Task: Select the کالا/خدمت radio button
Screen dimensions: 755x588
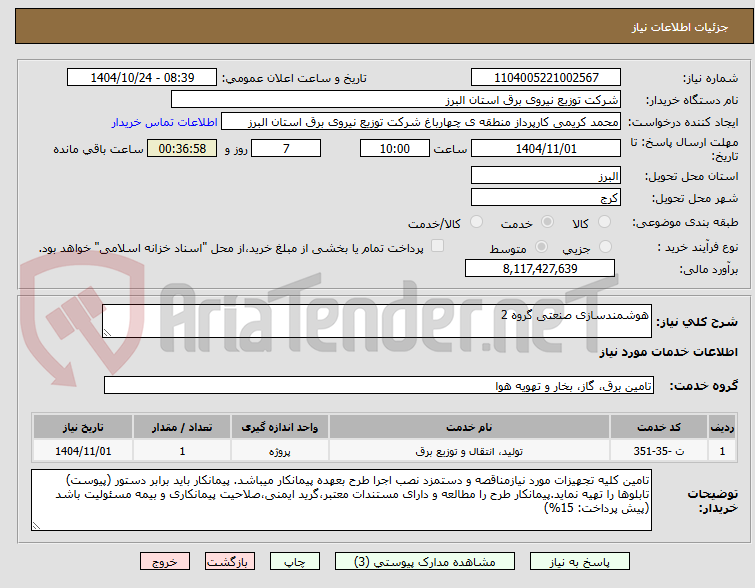Action: coord(476,222)
